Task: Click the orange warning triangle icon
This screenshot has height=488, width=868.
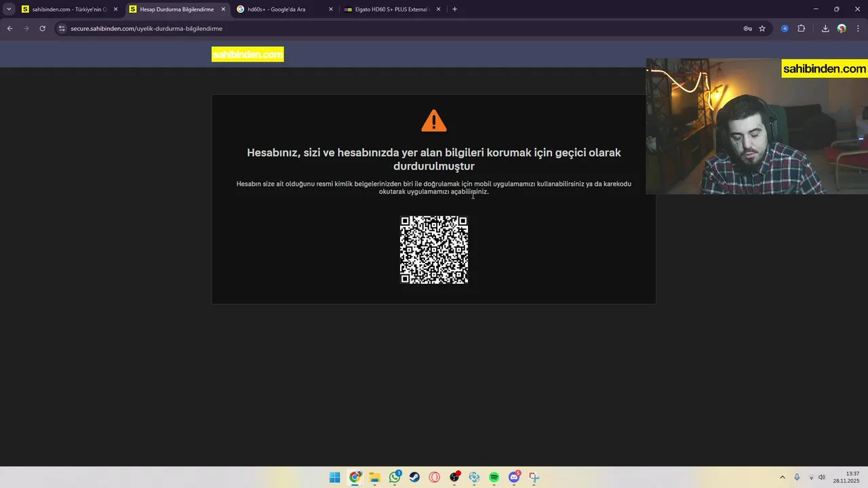Action: [434, 121]
